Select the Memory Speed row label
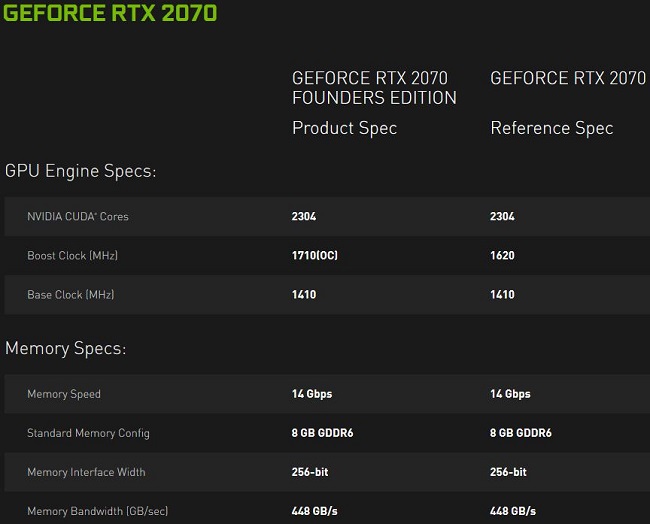 64,394
